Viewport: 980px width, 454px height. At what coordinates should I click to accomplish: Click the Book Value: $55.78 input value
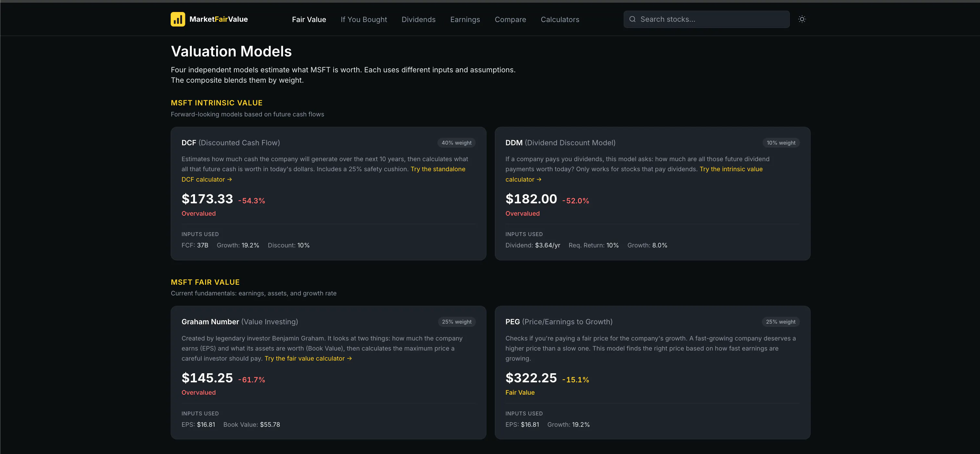tap(251, 425)
